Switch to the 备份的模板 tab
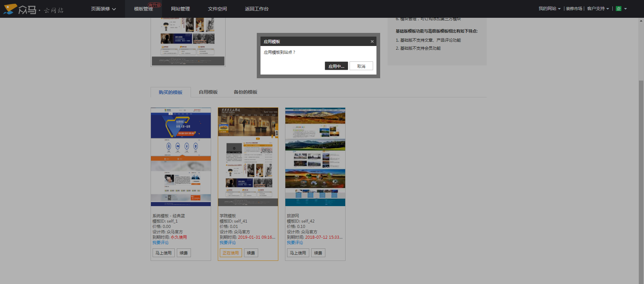This screenshot has height=284, width=644. tap(246, 92)
